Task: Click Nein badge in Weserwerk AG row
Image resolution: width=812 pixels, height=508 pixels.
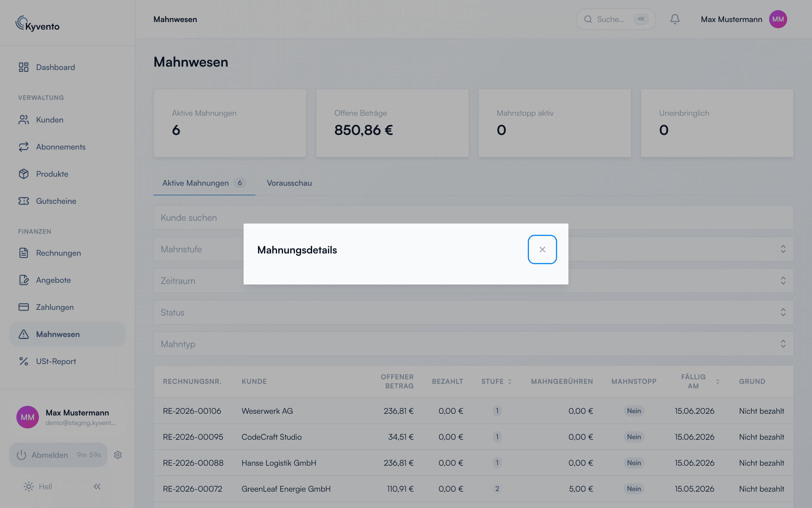Action: point(634,411)
